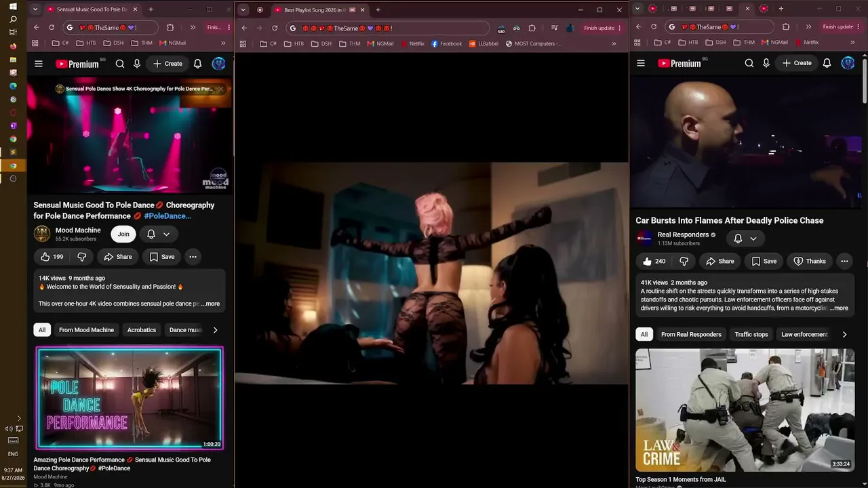Screen dimensions: 868x488
Task: Open the tab search dropdown in the right window
Action: [x=637, y=9]
